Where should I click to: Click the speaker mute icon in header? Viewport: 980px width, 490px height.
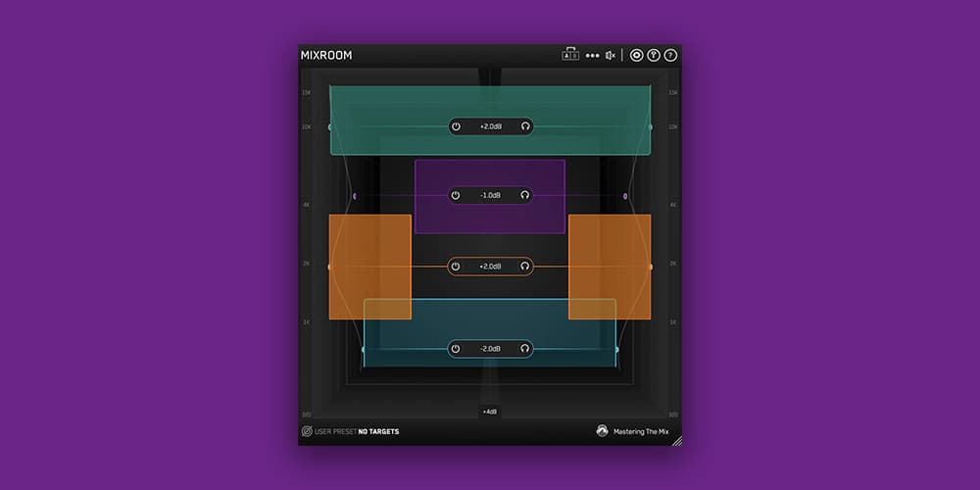coord(611,56)
